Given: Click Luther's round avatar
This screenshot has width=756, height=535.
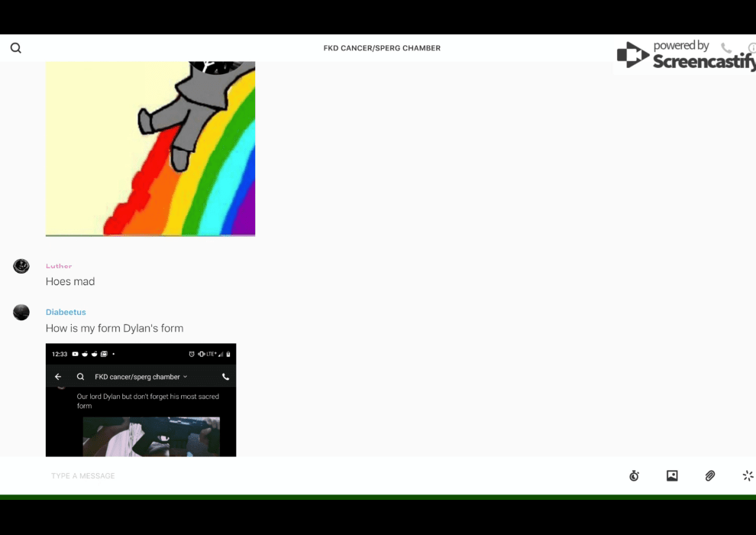Looking at the screenshot, I should (21, 266).
